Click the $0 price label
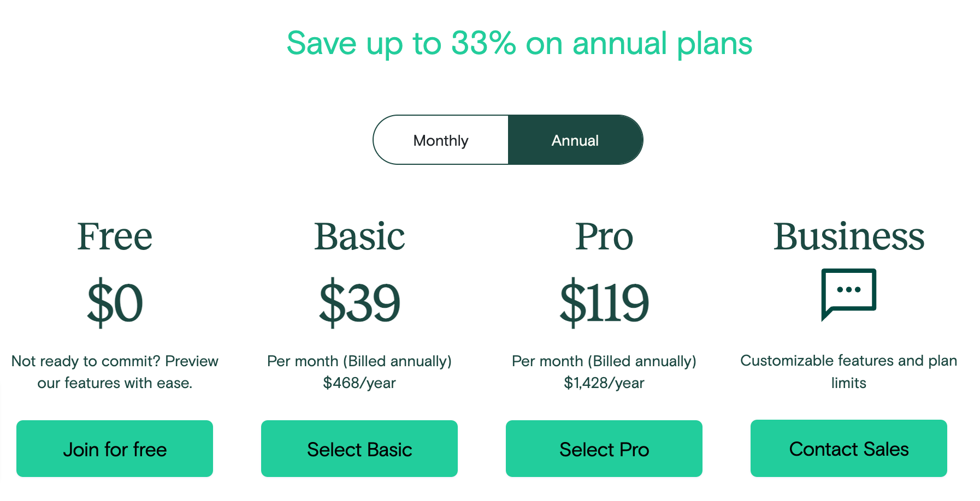Image resolution: width=980 pixels, height=501 pixels. click(114, 303)
